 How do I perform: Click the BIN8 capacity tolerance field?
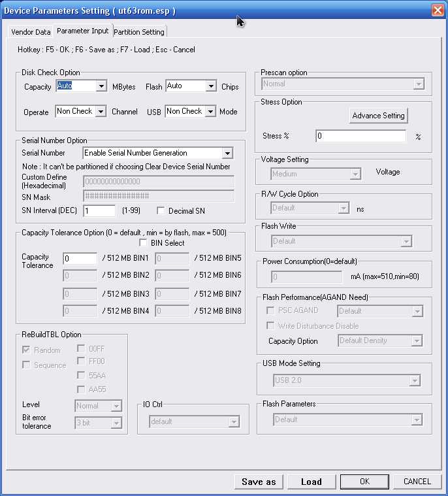(x=172, y=311)
